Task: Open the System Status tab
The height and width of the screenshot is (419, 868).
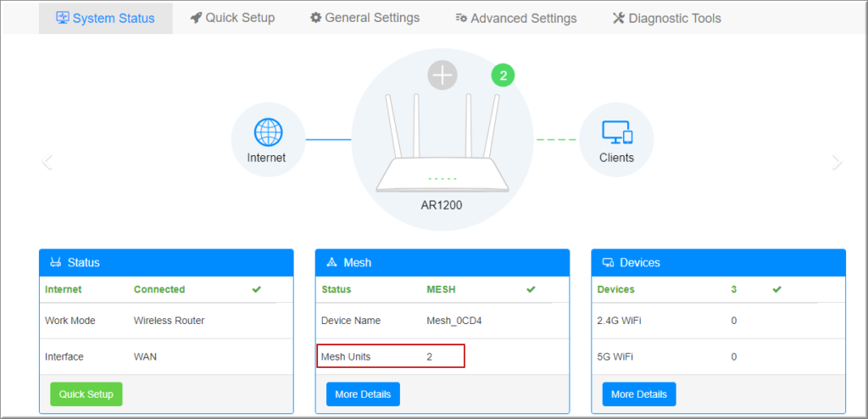Action: click(106, 18)
